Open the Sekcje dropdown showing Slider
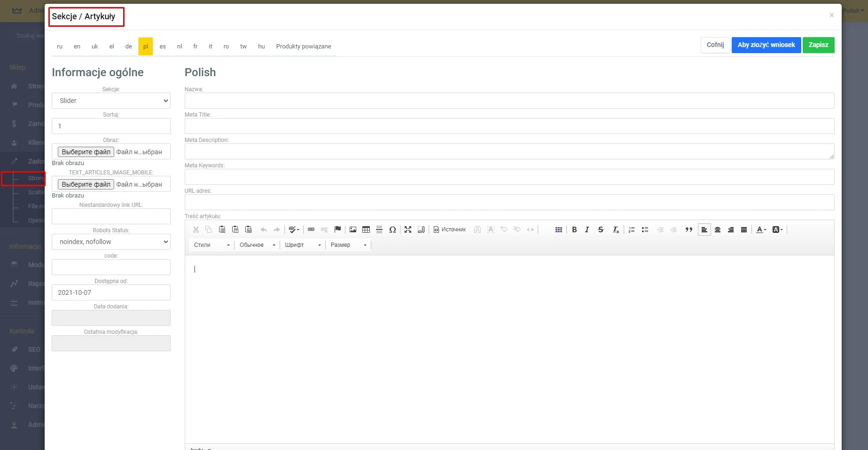Screen dimensions: 868x450 [x=111, y=101]
